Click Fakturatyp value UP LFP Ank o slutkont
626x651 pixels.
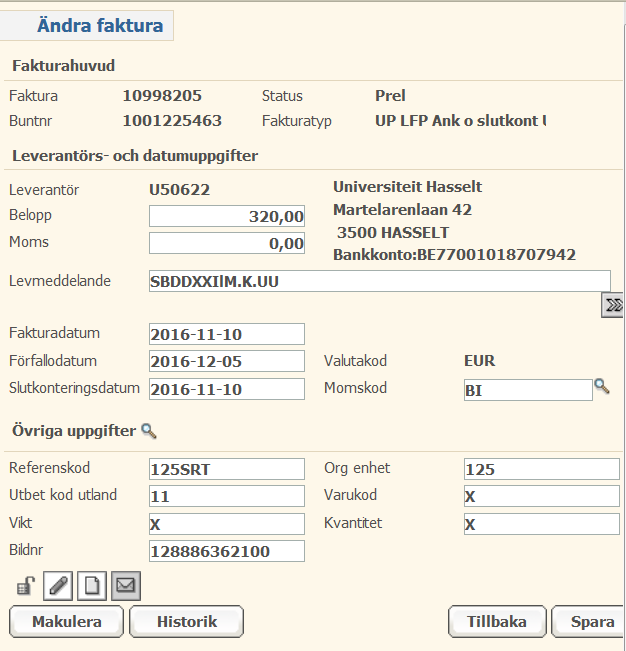460,121
